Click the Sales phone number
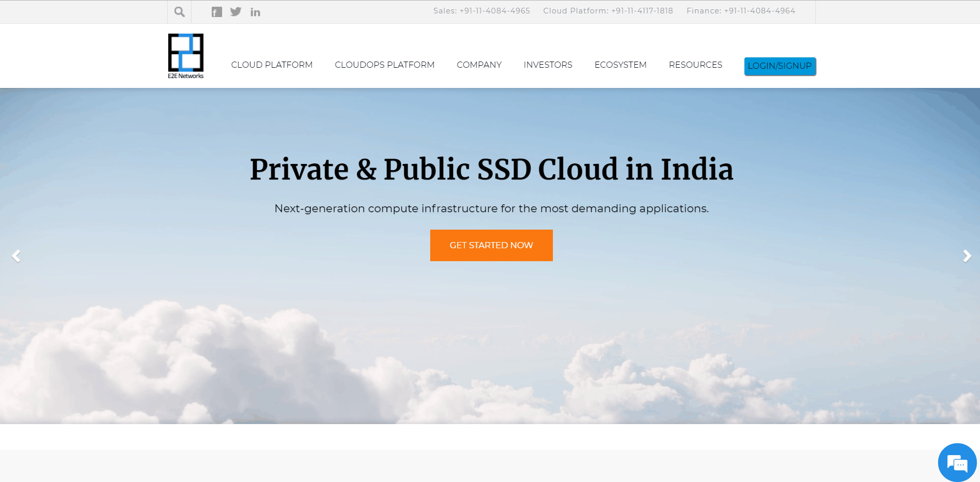Image resolution: width=980 pixels, height=482 pixels. point(494,11)
